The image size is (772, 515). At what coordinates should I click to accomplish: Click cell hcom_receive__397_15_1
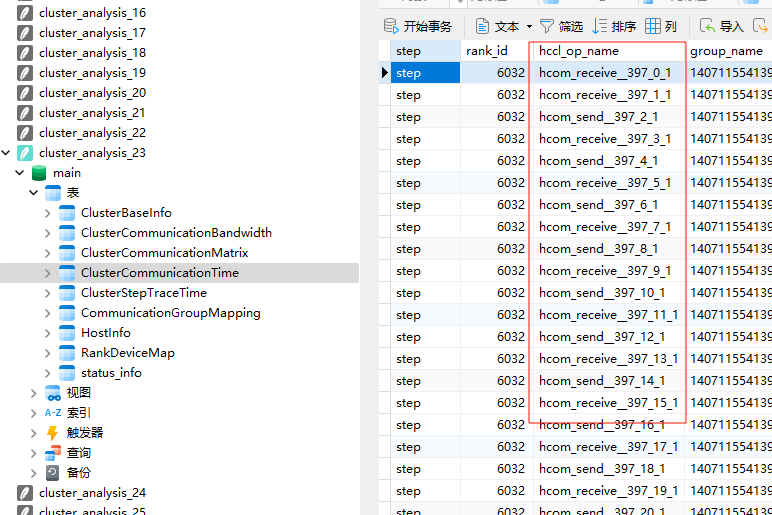click(609, 403)
